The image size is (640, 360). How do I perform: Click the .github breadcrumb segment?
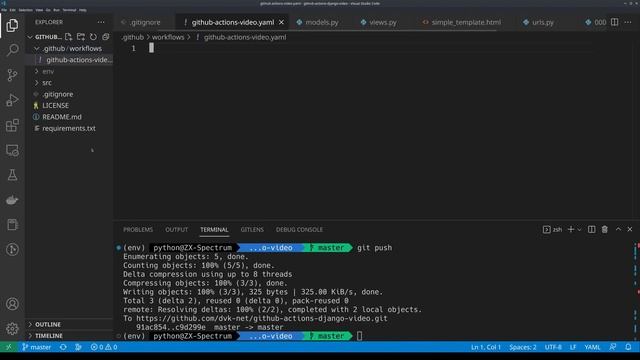(x=133, y=37)
